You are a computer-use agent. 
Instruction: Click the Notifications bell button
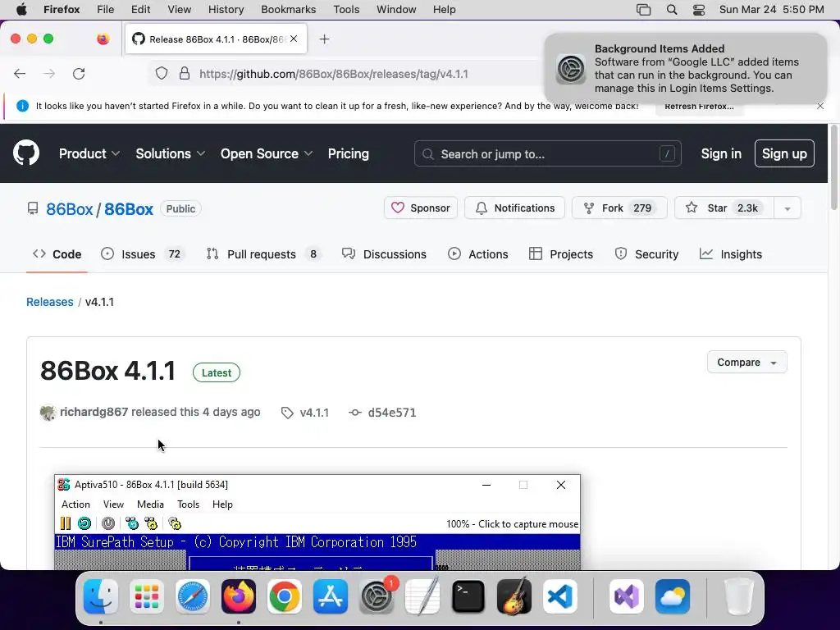514,208
